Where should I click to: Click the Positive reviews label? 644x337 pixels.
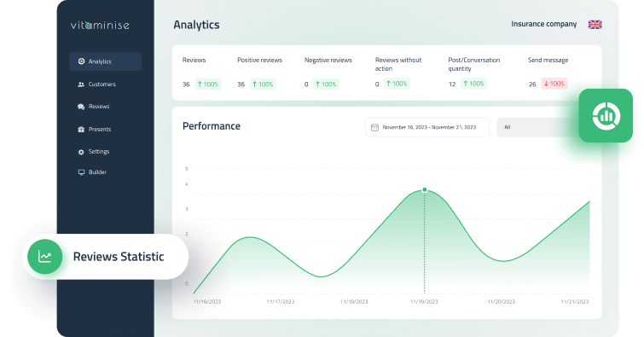259,60
